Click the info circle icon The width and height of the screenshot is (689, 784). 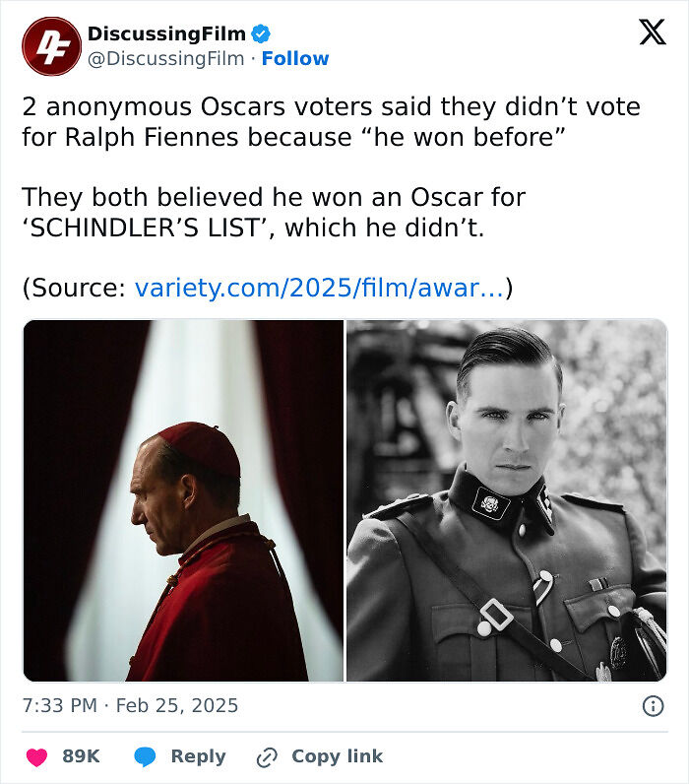tap(652, 705)
